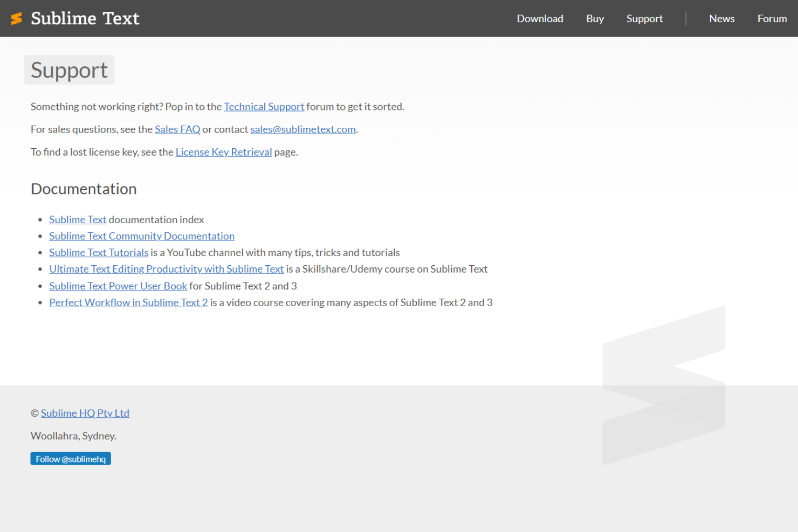Visit Sublime Text Tutorials YouTube link

point(99,252)
